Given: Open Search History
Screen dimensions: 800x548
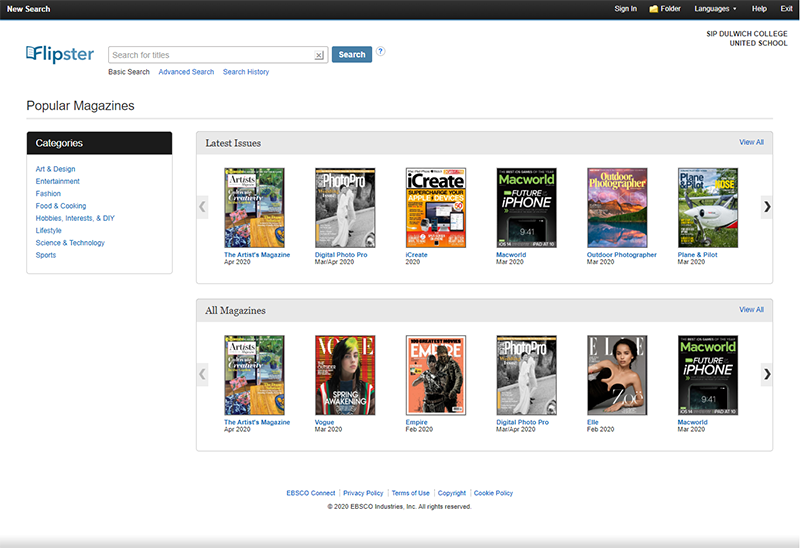Looking at the screenshot, I should [x=246, y=72].
